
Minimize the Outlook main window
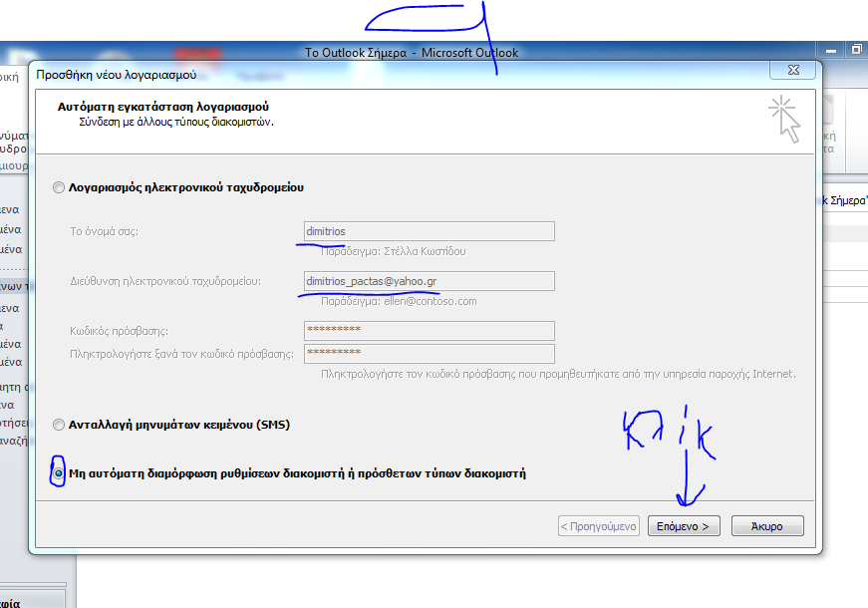[831, 51]
